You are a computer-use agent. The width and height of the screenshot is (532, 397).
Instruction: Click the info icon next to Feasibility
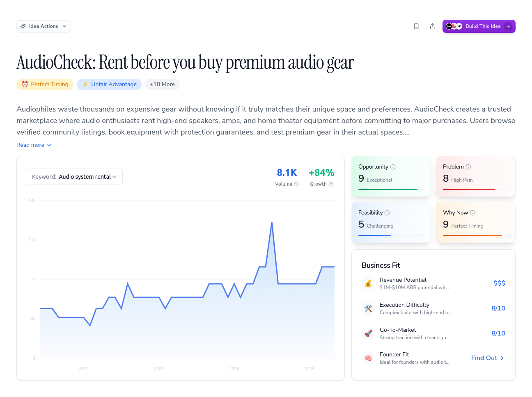(387, 213)
